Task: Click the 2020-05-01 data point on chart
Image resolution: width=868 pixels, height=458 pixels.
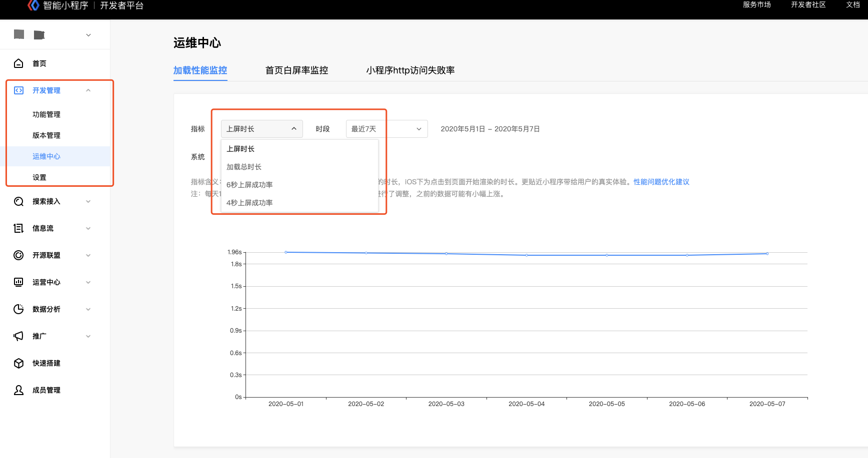Action: pos(286,252)
